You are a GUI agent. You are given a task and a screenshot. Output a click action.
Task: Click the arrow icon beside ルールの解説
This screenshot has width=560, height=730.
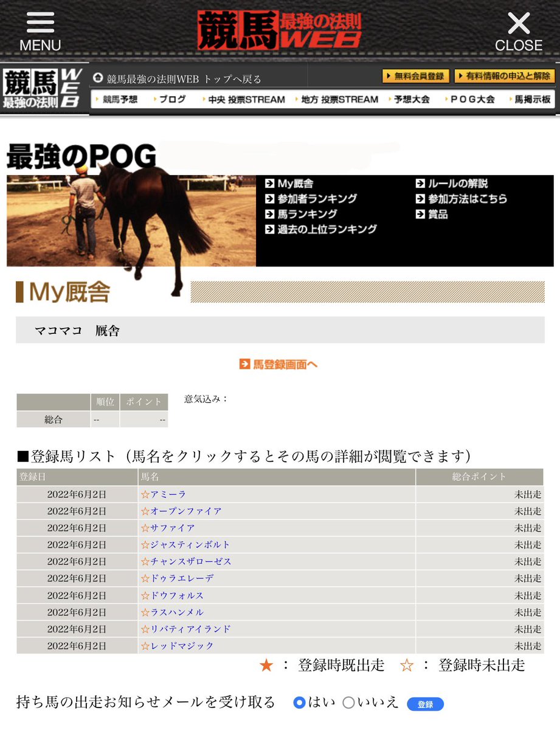(x=421, y=183)
